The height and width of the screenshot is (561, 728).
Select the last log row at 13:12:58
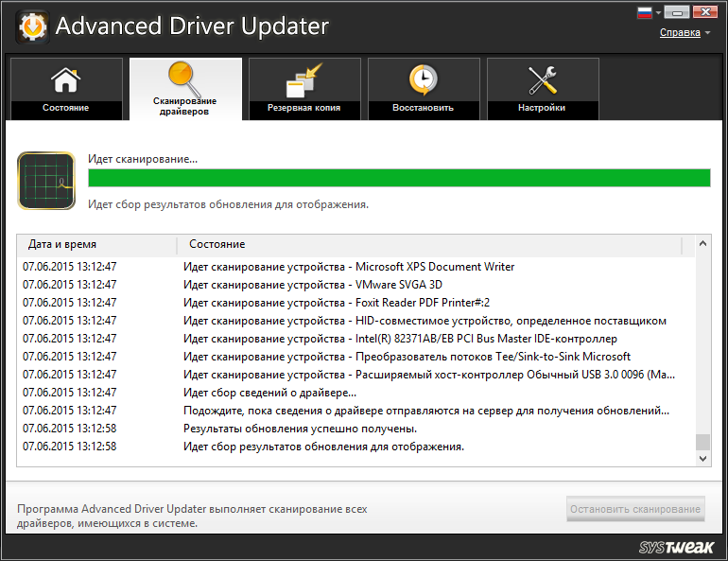355,447
